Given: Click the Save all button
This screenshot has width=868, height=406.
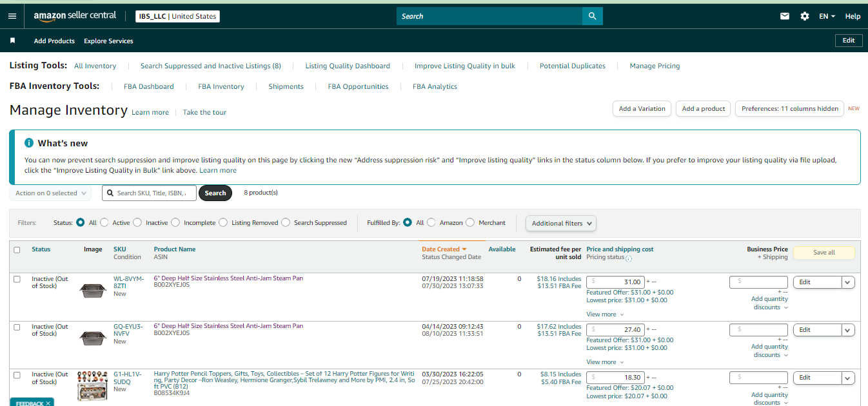Looking at the screenshot, I should point(824,253).
